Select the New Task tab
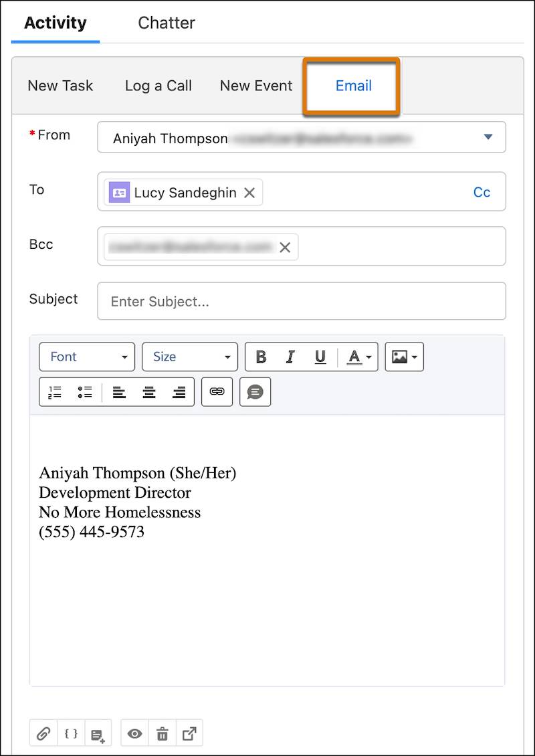Image resolution: width=535 pixels, height=756 pixels. (x=60, y=86)
